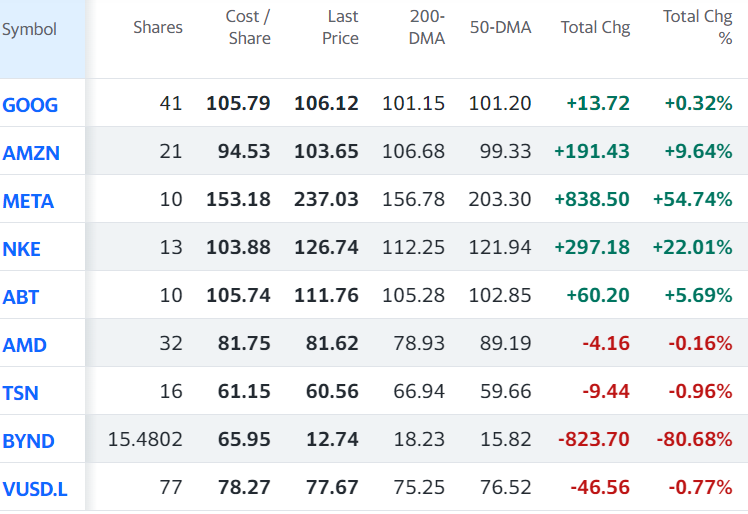
Task: Select TSN 200-DMA value 66.94
Action: (x=419, y=392)
